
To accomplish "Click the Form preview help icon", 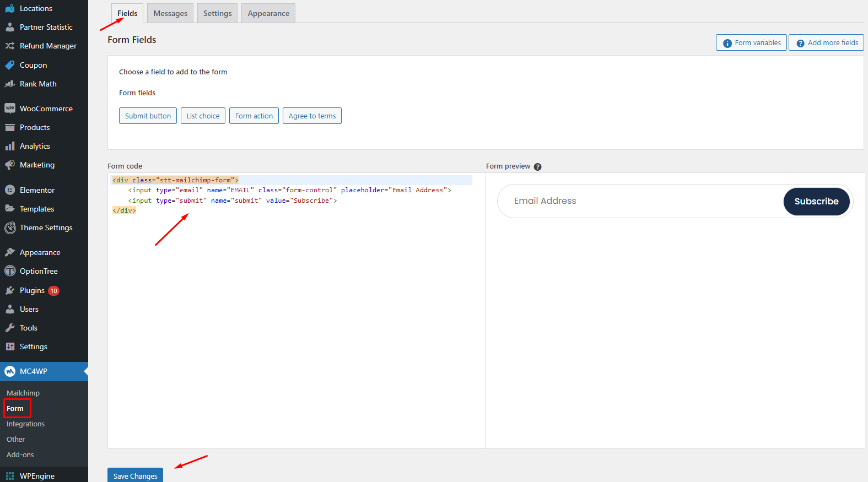I will [537, 166].
